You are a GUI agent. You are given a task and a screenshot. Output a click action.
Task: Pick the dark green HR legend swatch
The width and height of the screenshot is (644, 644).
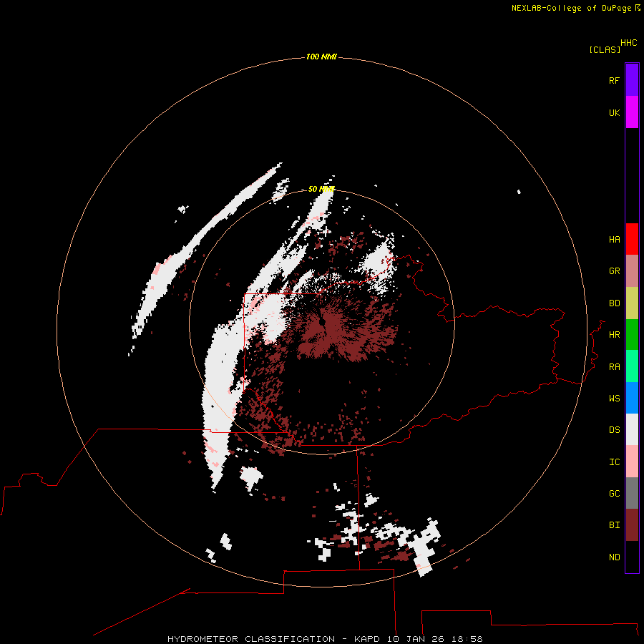tap(632, 335)
